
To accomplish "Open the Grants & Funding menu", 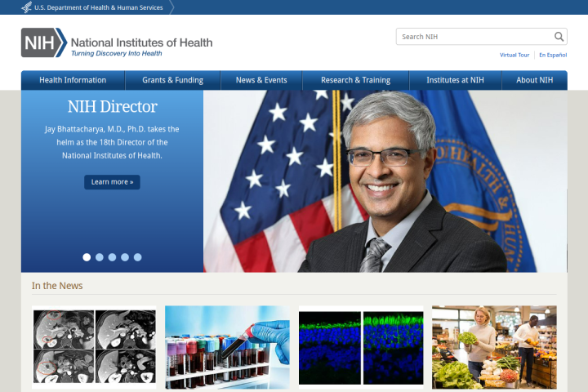I will 172,80.
